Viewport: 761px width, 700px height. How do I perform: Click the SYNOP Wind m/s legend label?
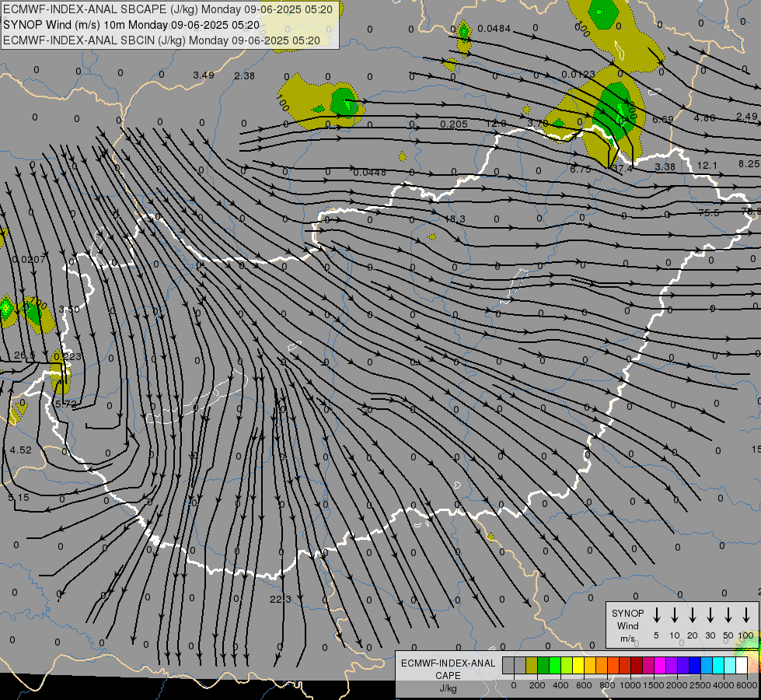(x=627, y=626)
